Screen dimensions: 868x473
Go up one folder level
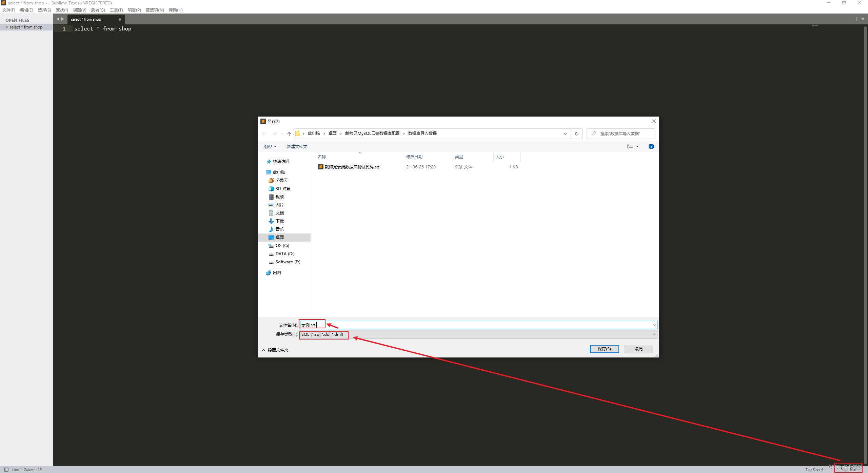pyautogui.click(x=289, y=134)
